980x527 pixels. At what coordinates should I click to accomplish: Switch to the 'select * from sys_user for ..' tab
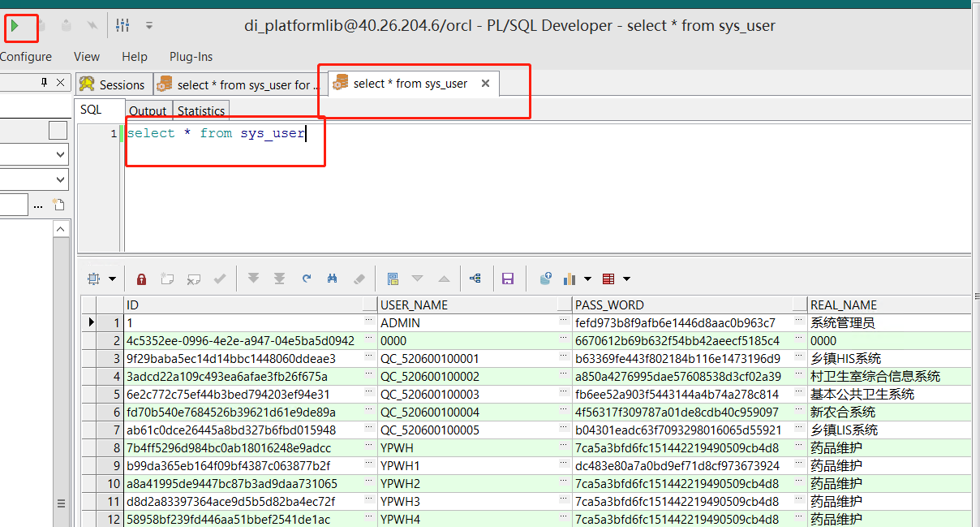(239, 84)
